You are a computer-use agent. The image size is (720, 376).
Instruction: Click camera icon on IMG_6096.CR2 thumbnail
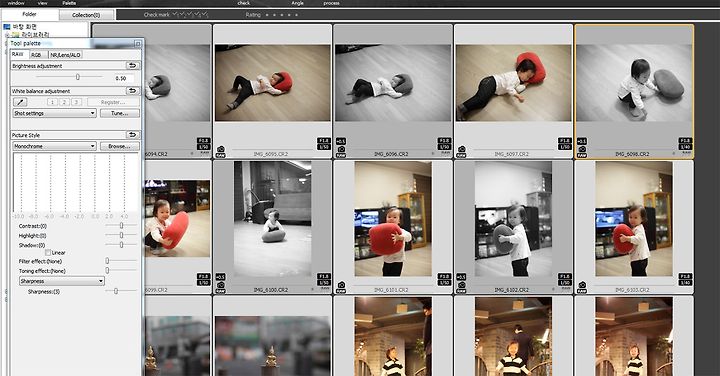pyautogui.click(x=341, y=150)
